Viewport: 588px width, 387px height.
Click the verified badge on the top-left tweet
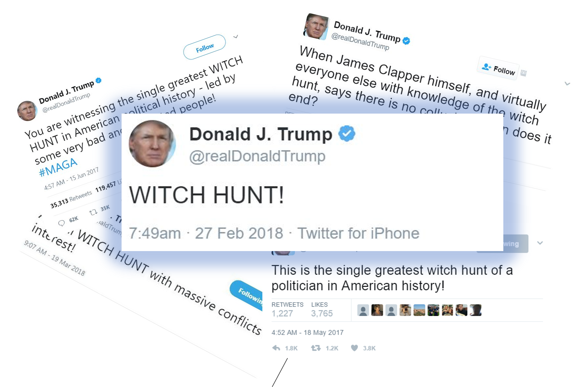click(x=99, y=80)
